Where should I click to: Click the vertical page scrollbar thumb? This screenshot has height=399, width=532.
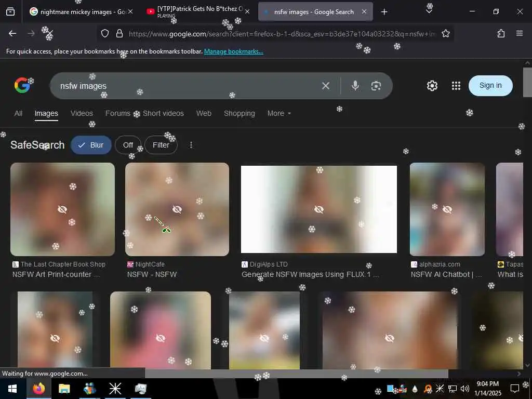tap(527, 82)
